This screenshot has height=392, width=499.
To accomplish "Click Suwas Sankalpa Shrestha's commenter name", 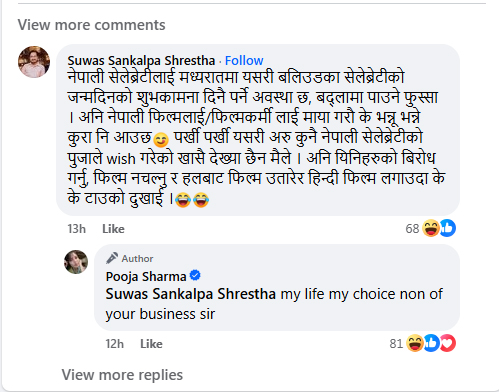I will [141, 61].
